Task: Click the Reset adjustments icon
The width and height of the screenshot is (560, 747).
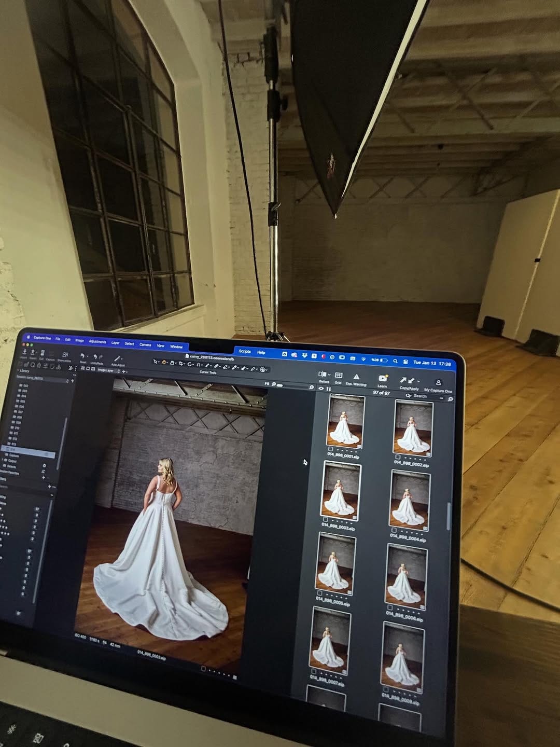Action: point(82,356)
